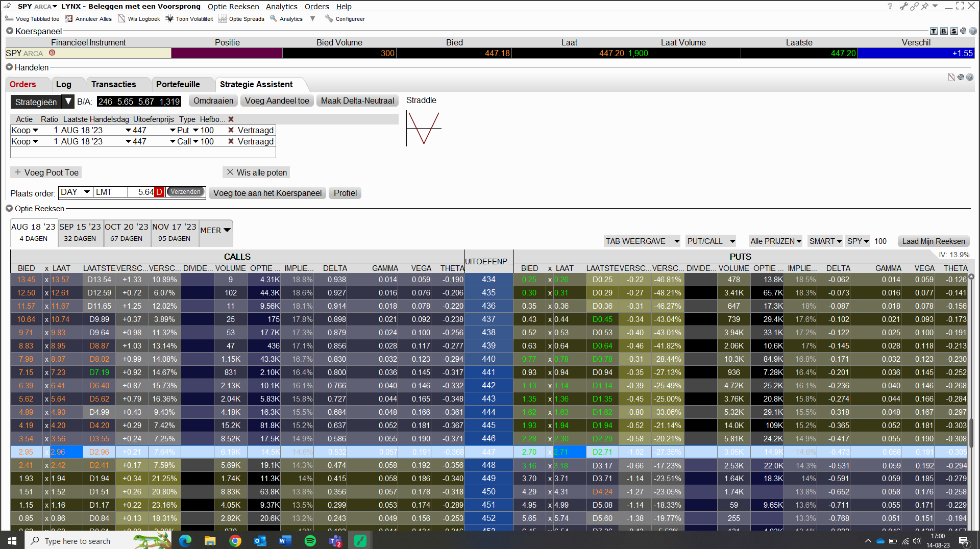The image size is (980, 549).
Task: Click the red NT badge next to SPY ARCA
Action: (52, 53)
